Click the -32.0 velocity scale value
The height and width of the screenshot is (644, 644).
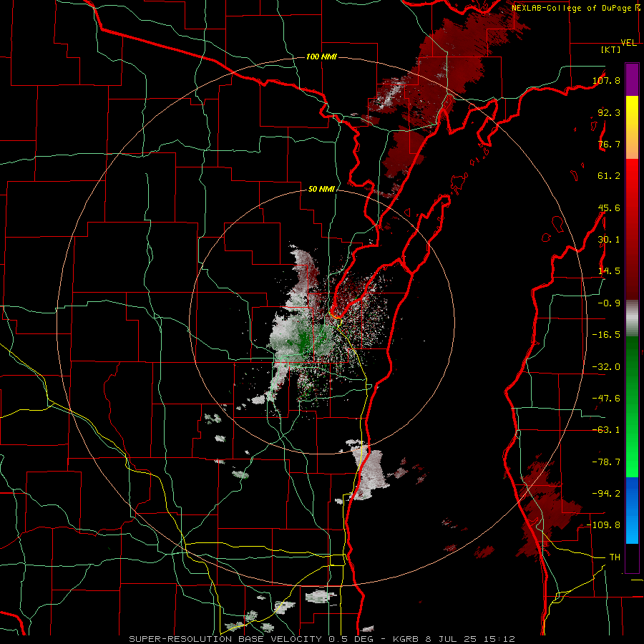[x=606, y=367]
